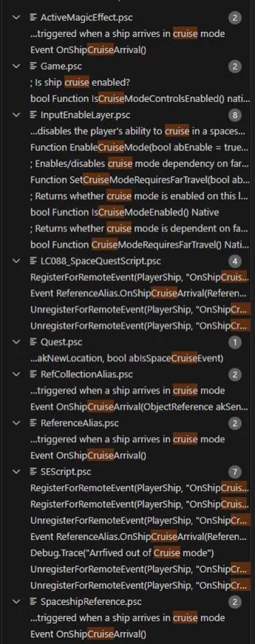Collapse the InputEnableLayer.psc results chevron
This screenshot has width=255, height=644.
(x=16, y=115)
